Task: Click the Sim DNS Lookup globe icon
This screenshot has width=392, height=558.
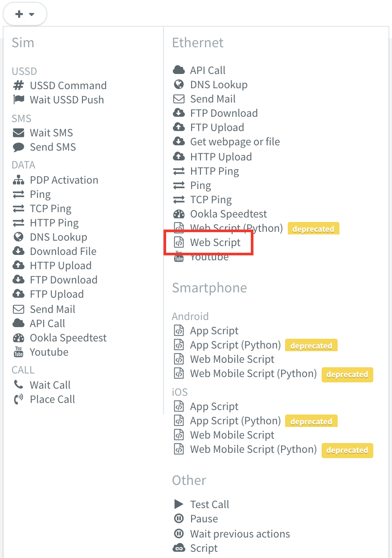Action: (x=19, y=237)
